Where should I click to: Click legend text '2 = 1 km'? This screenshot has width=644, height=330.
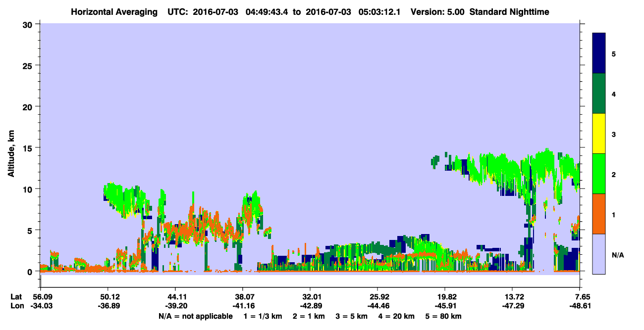309,316
